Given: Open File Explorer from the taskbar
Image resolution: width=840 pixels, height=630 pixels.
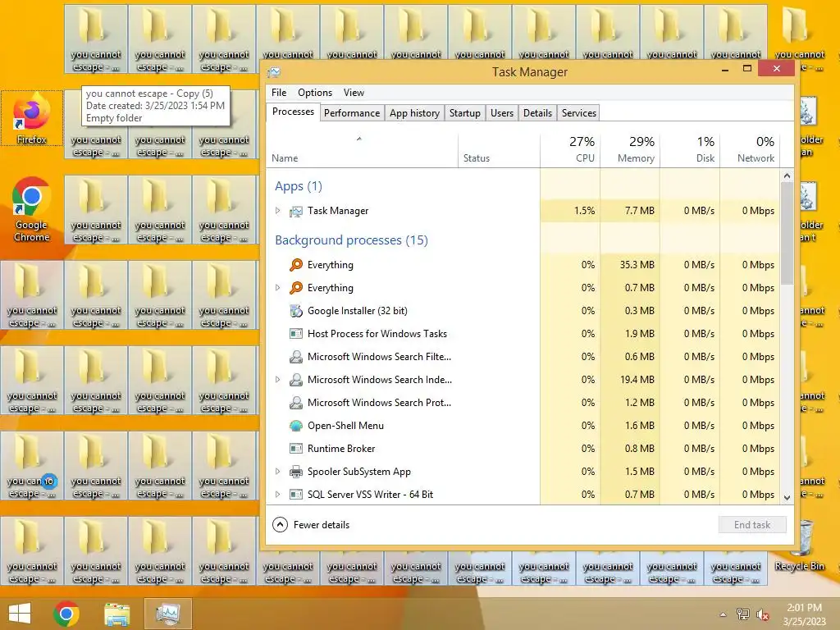Looking at the screenshot, I should click(116, 614).
